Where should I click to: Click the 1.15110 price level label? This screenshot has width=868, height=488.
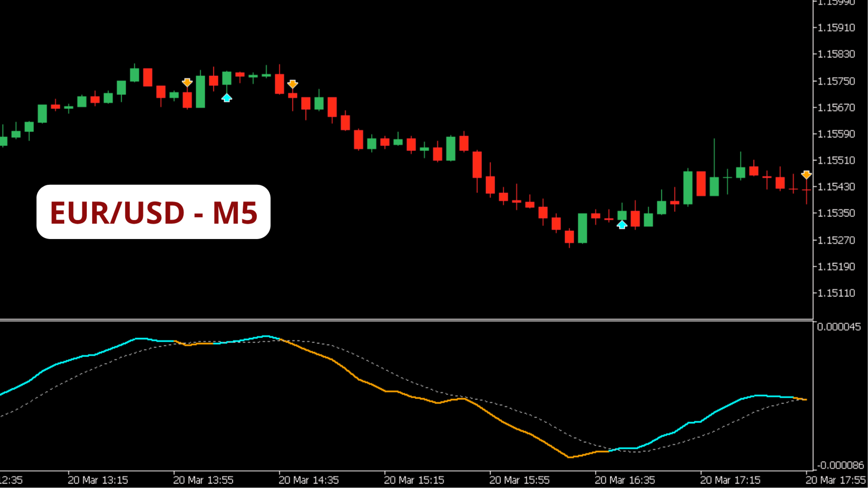[836, 293]
